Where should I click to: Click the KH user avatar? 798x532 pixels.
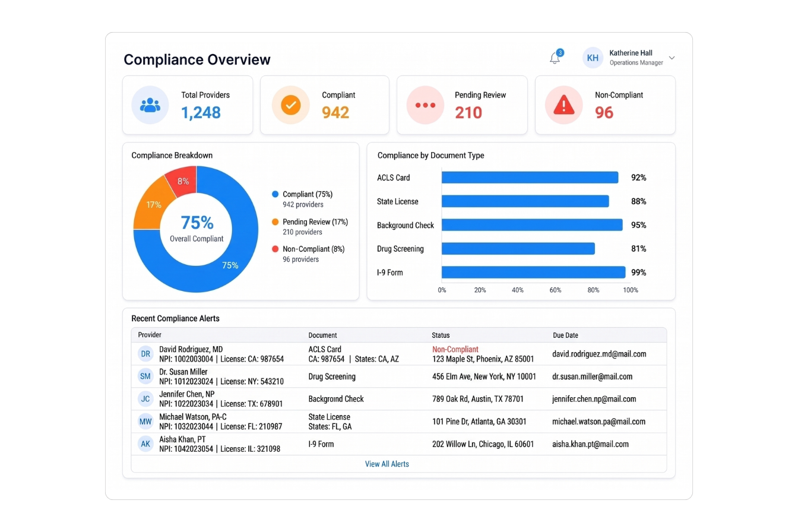point(593,58)
